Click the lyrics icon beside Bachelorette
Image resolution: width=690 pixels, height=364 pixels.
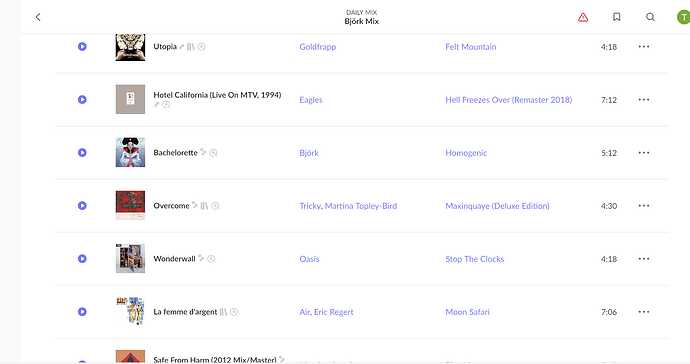203,152
